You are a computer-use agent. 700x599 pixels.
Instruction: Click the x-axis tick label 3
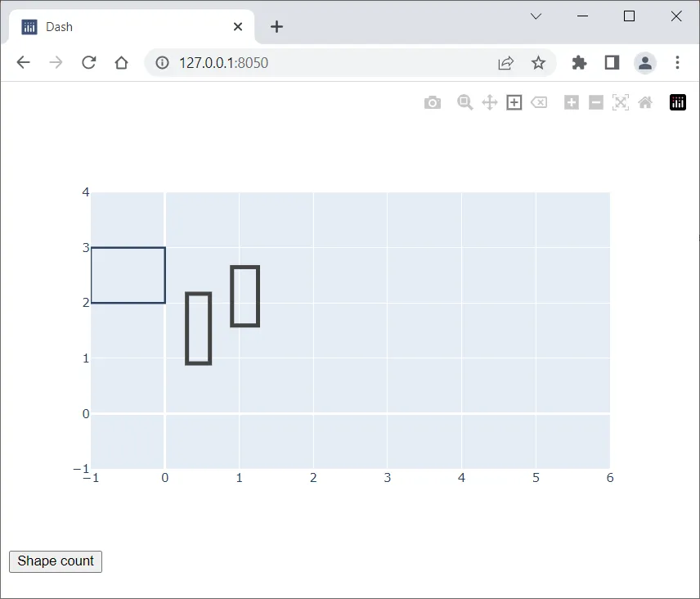pyautogui.click(x=387, y=478)
